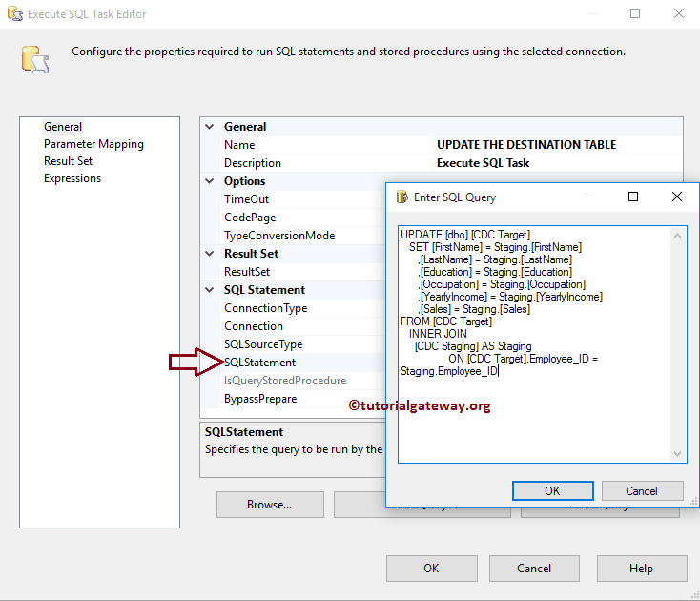Click the Browse... button

(270, 505)
